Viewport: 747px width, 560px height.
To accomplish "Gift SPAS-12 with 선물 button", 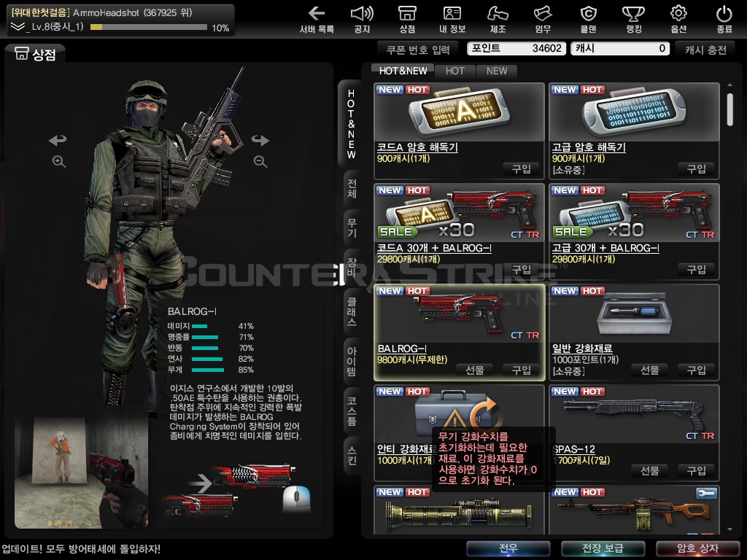I will 649,471.
